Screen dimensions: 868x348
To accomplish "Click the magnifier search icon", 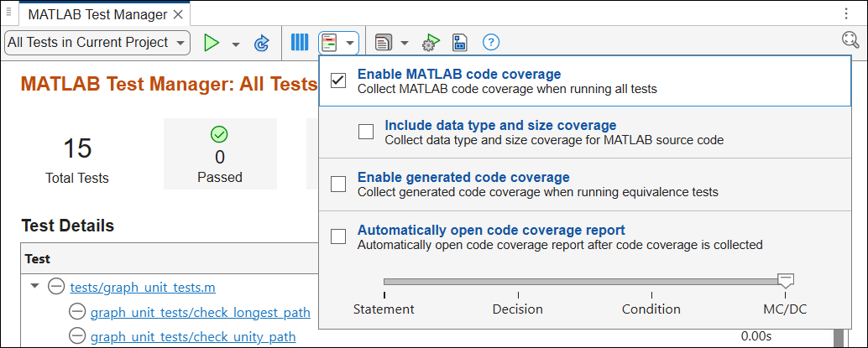I will 850,40.
